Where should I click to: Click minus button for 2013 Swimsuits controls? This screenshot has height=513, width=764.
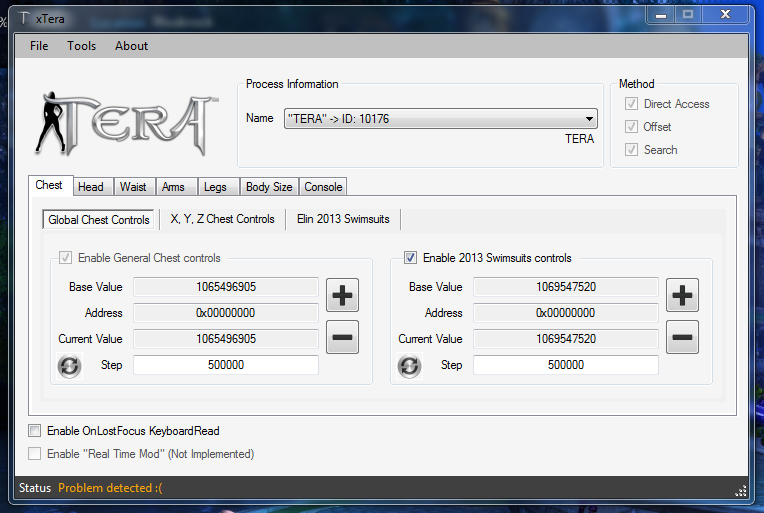[682, 338]
